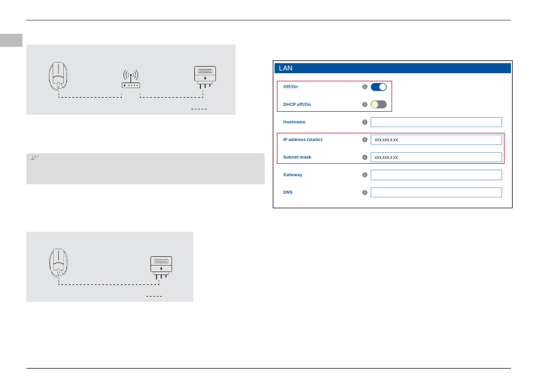Open info icon next to DHCP off/On
Image resolution: width=556 pixels, height=392 pixels.
365,105
